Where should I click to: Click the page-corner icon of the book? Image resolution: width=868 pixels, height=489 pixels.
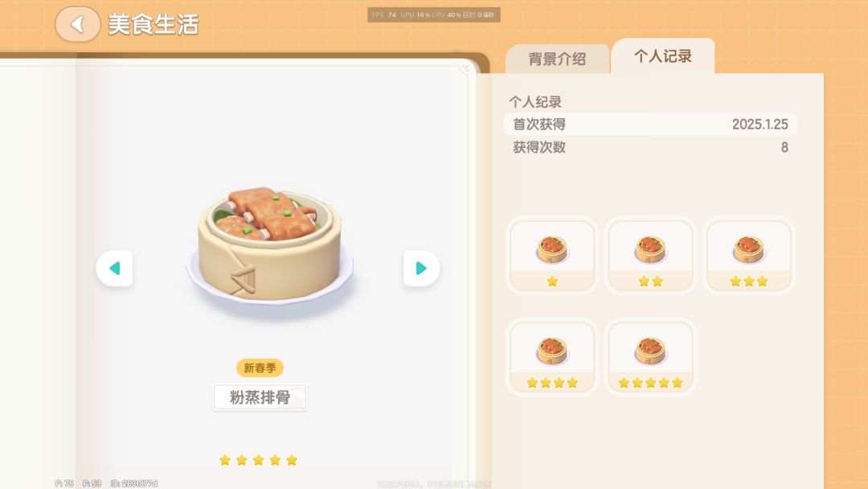(x=465, y=68)
